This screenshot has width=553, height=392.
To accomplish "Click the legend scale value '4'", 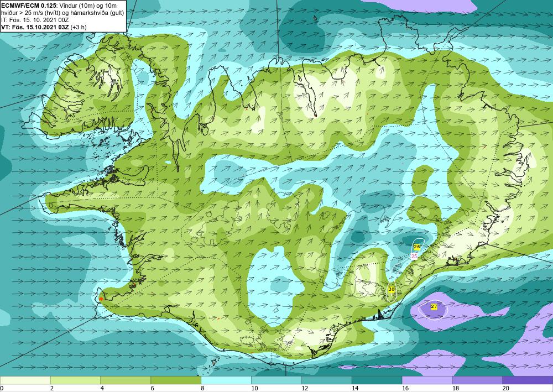I will tap(102, 388).
